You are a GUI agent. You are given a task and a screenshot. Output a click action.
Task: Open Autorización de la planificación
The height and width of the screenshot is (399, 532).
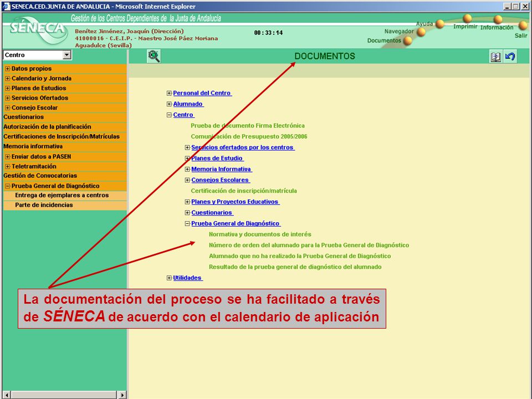click(47, 127)
